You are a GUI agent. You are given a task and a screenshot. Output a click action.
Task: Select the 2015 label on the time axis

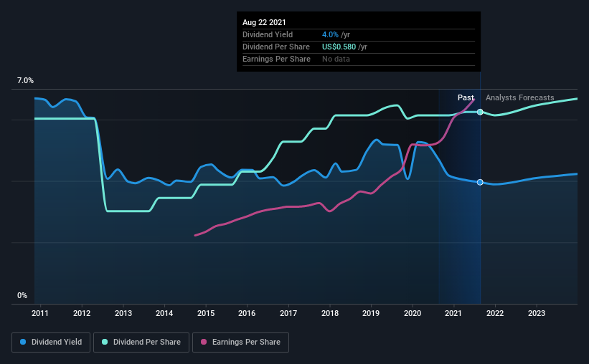(206, 313)
